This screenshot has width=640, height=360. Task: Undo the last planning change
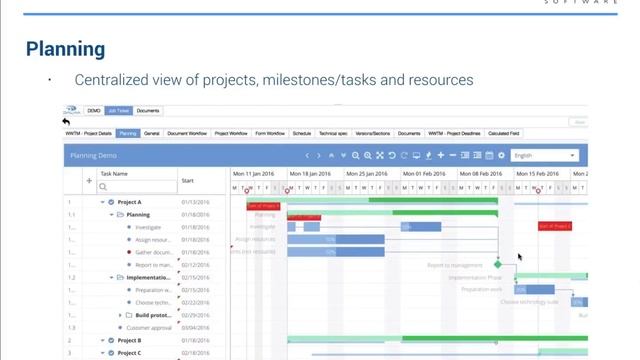point(392,156)
